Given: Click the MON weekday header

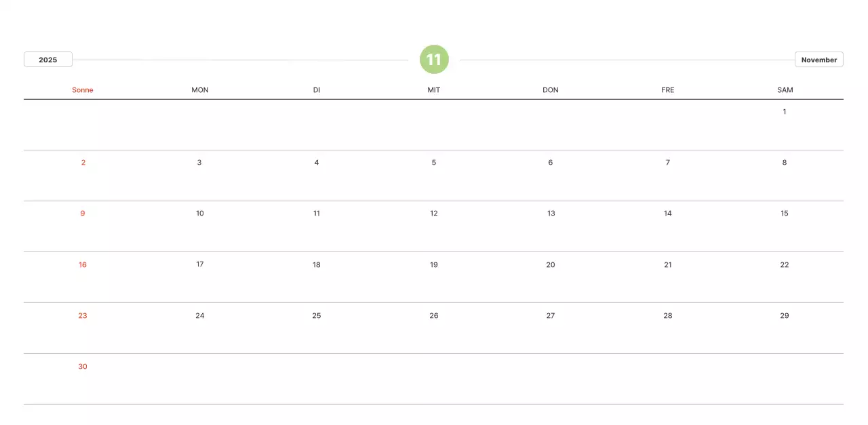Looking at the screenshot, I should pos(200,90).
